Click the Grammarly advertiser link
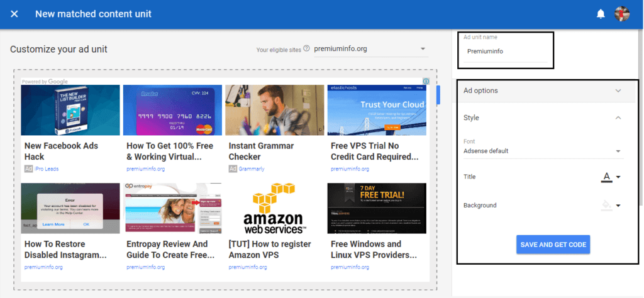 point(252,168)
